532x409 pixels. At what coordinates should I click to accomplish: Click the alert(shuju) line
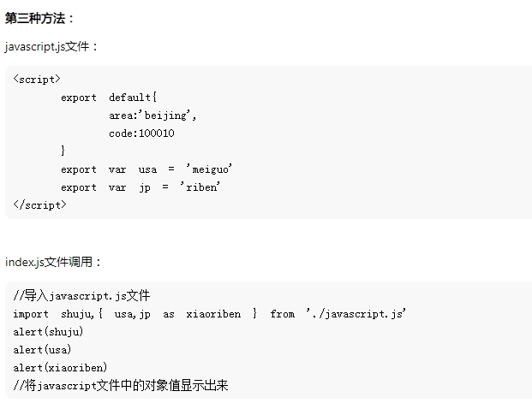48,332
